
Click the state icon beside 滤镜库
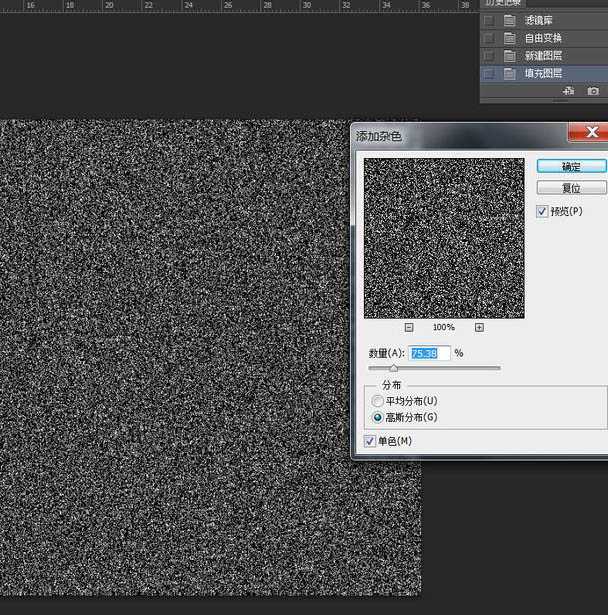click(510, 20)
